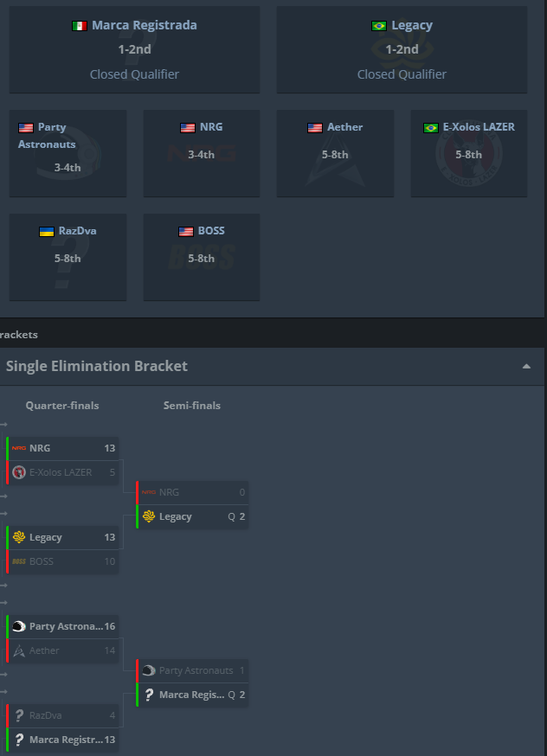This screenshot has width=547, height=756.
Task: Click BOSS row scoring 10
Action: coord(62,561)
